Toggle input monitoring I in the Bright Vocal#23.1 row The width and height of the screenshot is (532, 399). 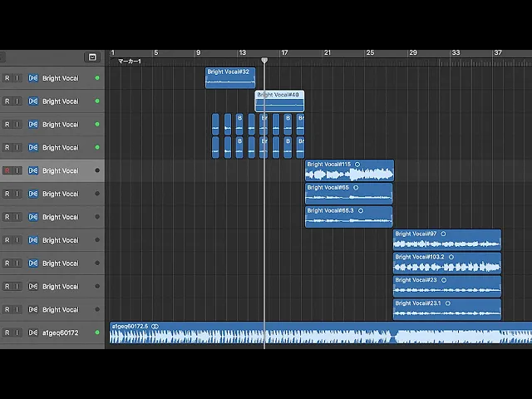click(17, 309)
